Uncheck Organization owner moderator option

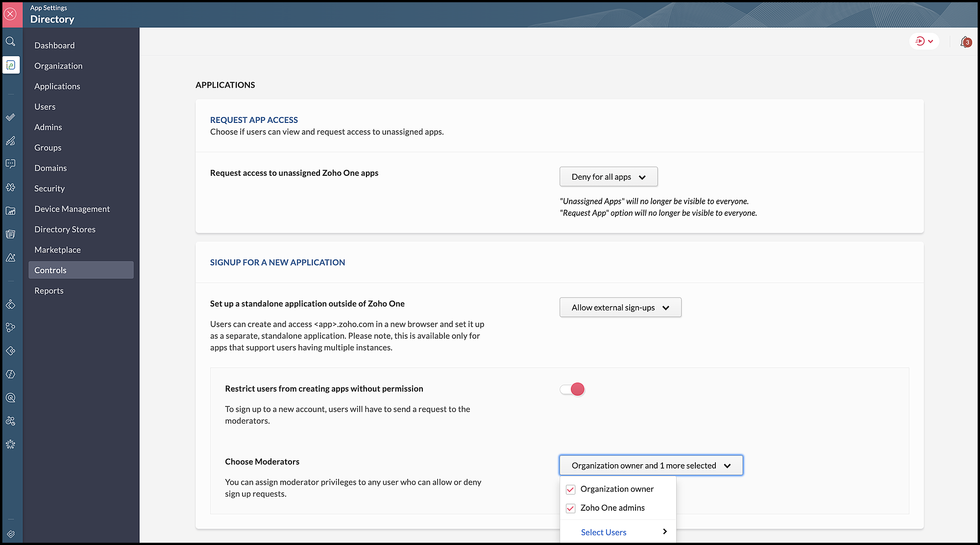570,489
